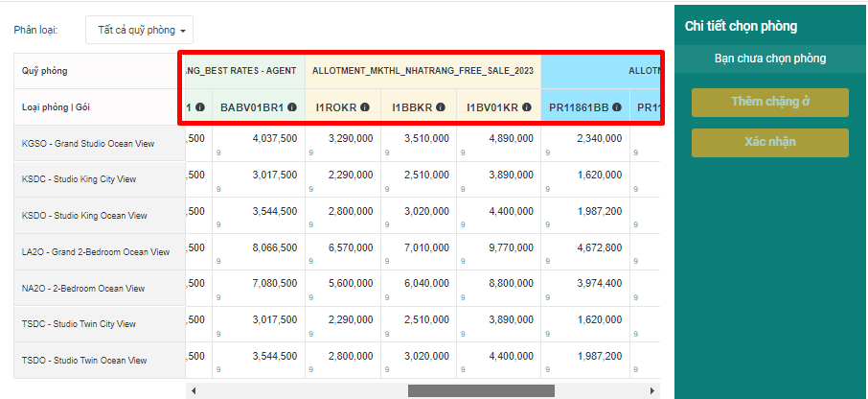Select the ALLOTMENT_MKTHL_NHATRANG_FREE_SALE_2023 group header

423,71
